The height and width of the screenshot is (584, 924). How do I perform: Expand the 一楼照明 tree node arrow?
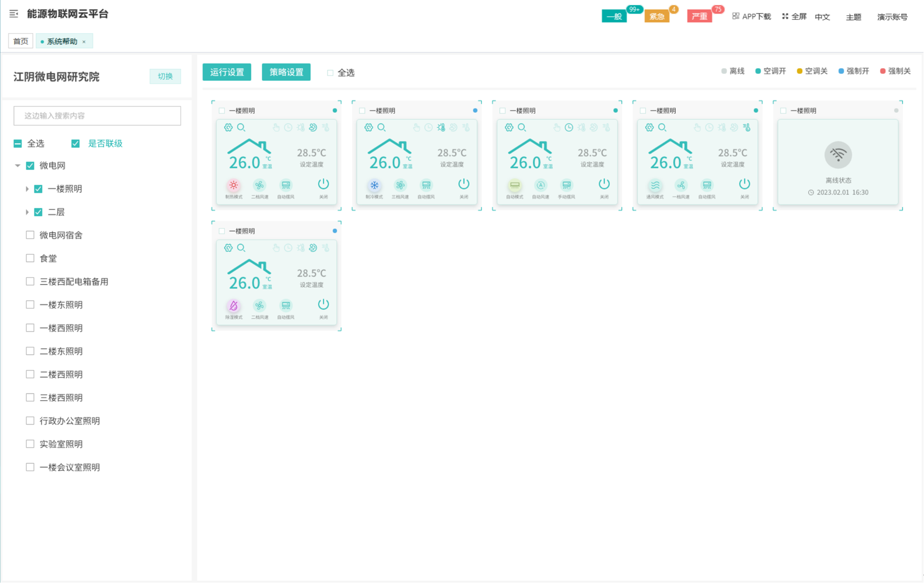pyautogui.click(x=27, y=189)
